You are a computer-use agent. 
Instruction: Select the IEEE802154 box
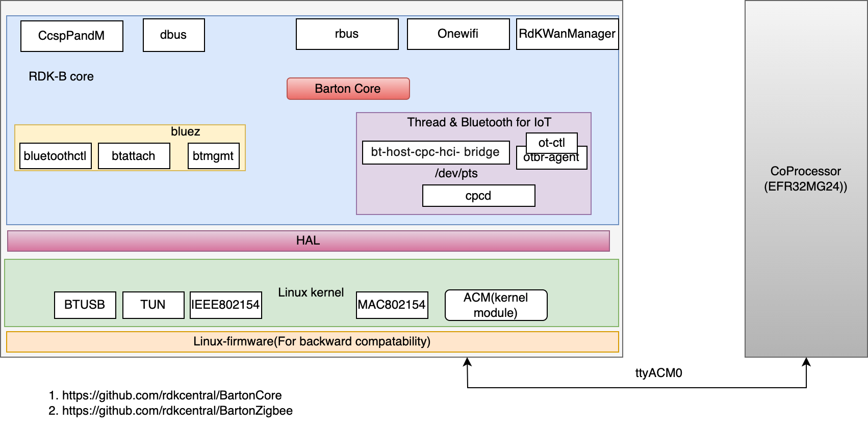click(x=225, y=305)
